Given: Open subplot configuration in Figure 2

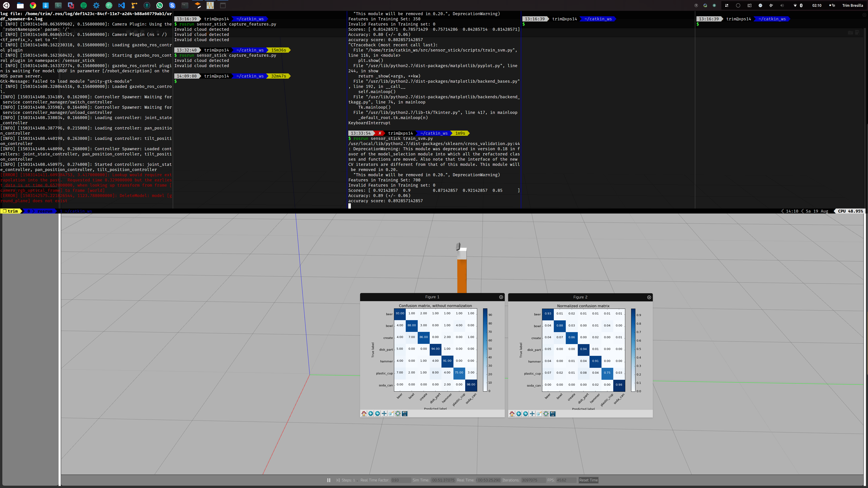Looking at the screenshot, I should pos(546,414).
